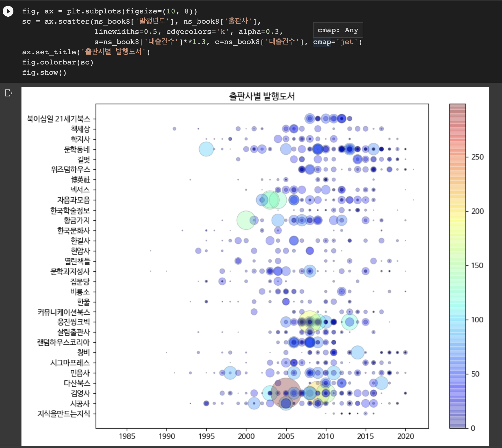502x448 pixels.
Task: Click y-axis label 지식을만드는지식
Action: (64, 413)
